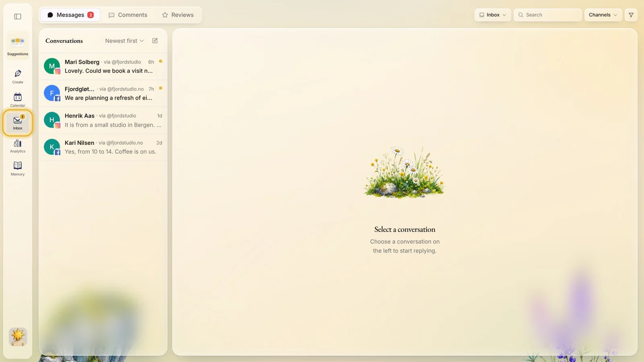Open Analytics in the sidebar
644x362 pixels.
click(x=18, y=146)
